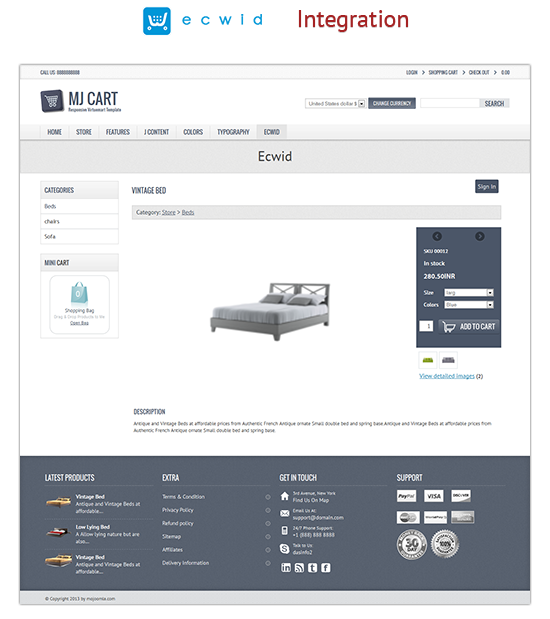Open the J Content menu item
Image resolution: width=550 pixels, height=619 pixels.
pyautogui.click(x=156, y=132)
